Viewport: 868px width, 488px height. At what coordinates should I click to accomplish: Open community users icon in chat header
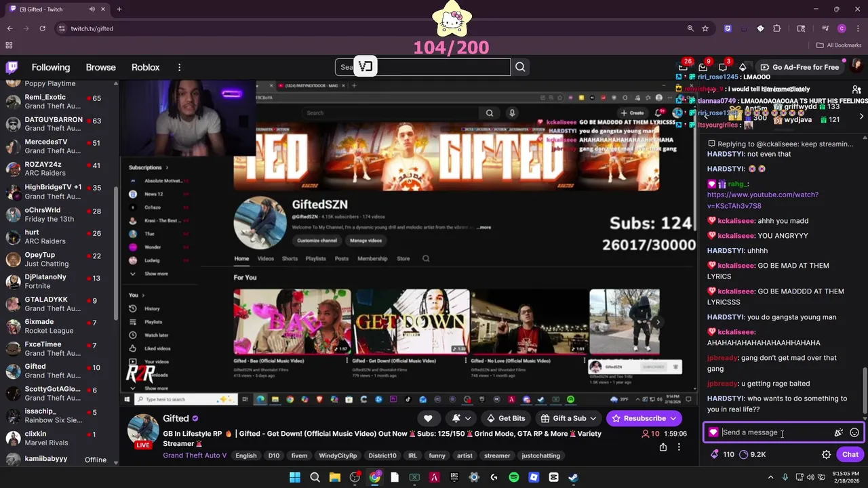pyautogui.click(x=856, y=89)
